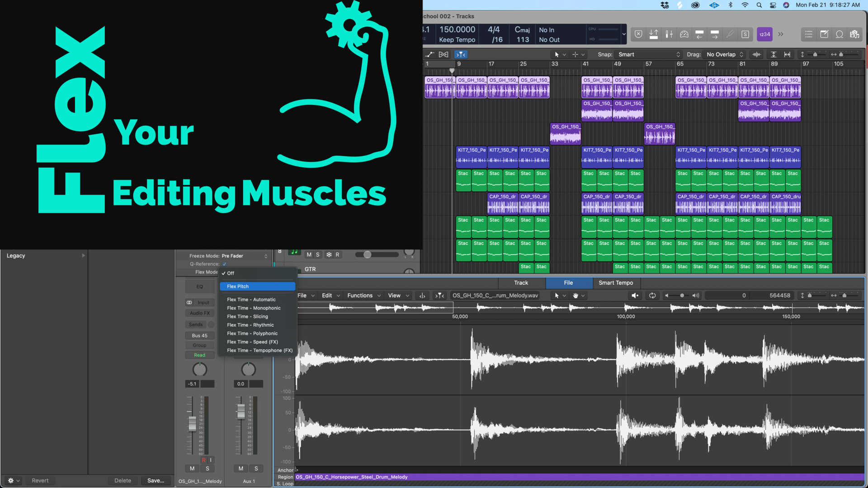868x488 pixels.
Task: Click the Count-in 1234 icon
Action: (764, 34)
